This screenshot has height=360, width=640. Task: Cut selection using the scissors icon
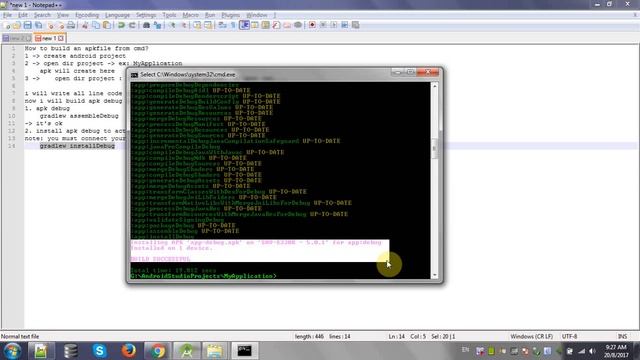85,25
